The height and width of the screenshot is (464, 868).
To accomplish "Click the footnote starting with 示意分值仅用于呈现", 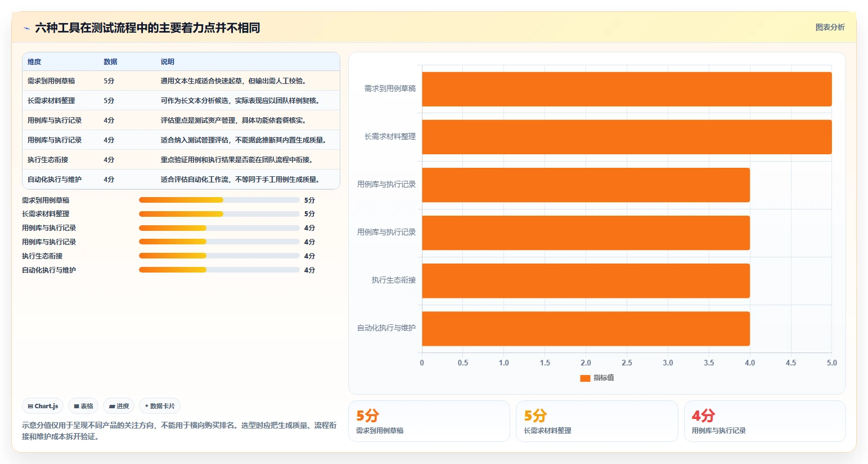I will tap(179, 431).
